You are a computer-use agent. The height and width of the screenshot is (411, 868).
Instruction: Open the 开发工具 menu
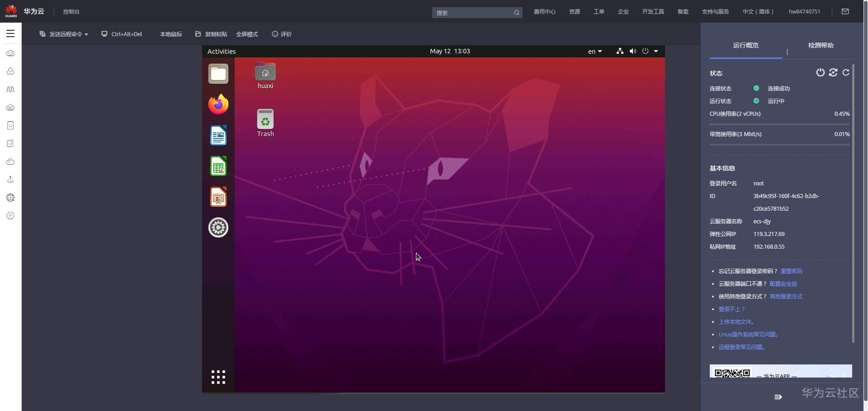coord(653,11)
